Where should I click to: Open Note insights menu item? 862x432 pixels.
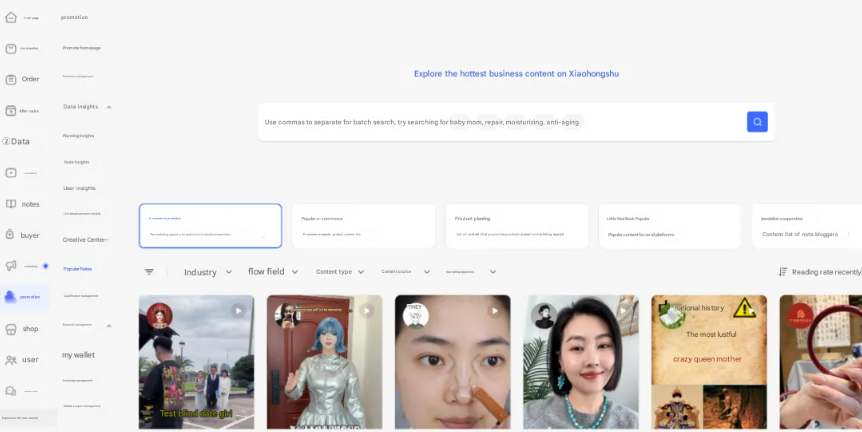click(x=76, y=162)
